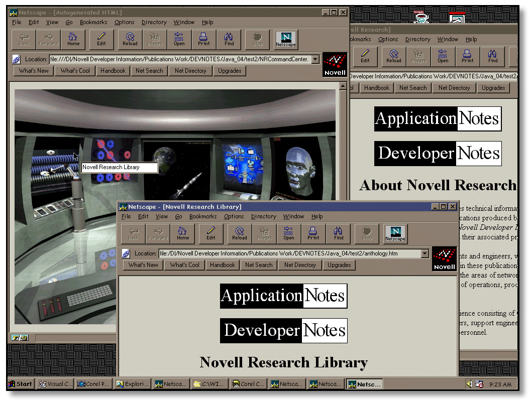Click Find in the Autogenerated HTML window toolbar
The width and height of the screenshot is (532, 403).
pos(229,40)
